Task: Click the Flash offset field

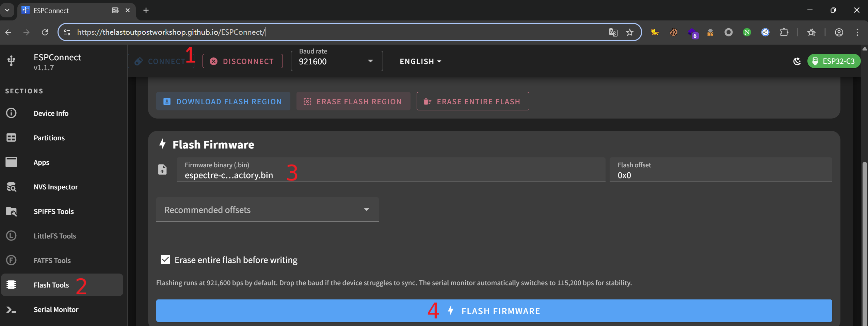Action: click(721, 170)
